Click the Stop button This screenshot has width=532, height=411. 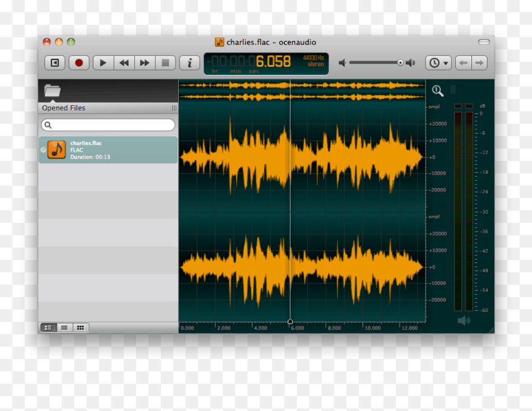165,63
